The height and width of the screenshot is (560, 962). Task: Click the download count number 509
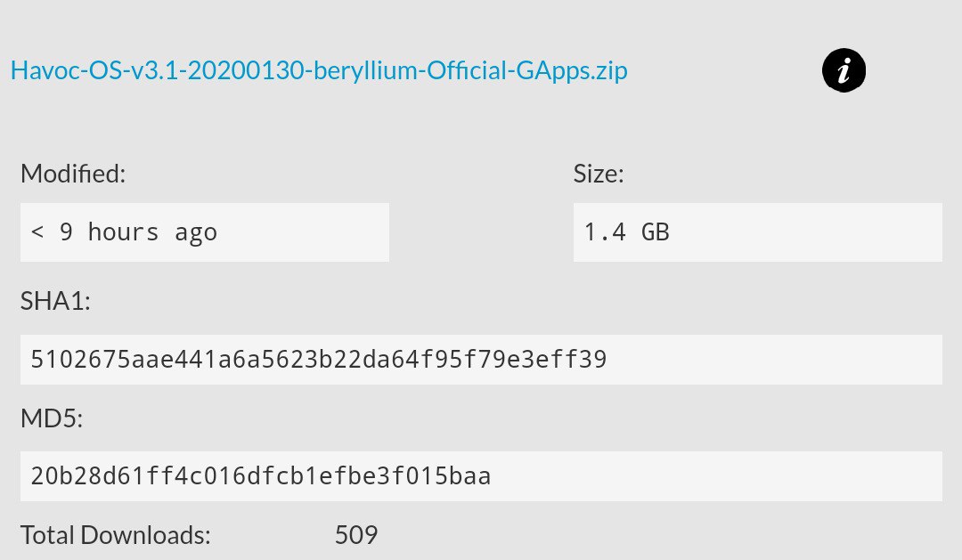pyautogui.click(x=356, y=535)
